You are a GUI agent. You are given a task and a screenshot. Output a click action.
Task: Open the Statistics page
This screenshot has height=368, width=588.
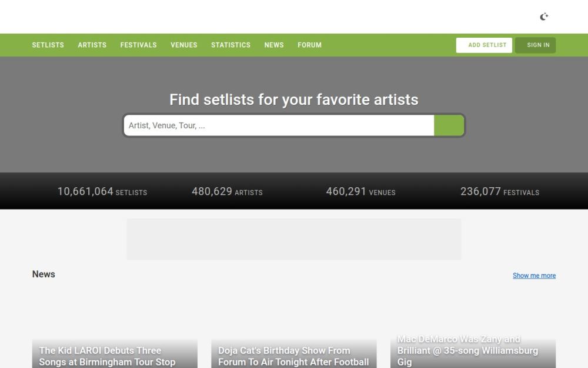[x=230, y=45]
